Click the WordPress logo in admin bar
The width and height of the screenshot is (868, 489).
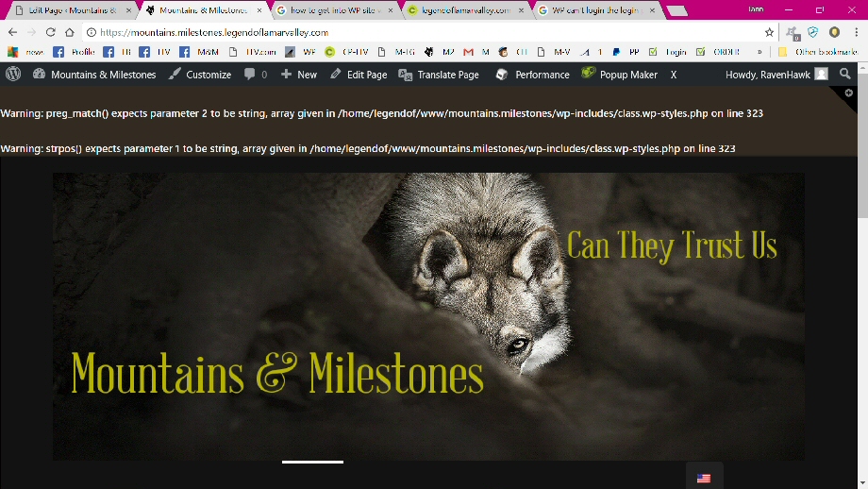click(x=13, y=74)
